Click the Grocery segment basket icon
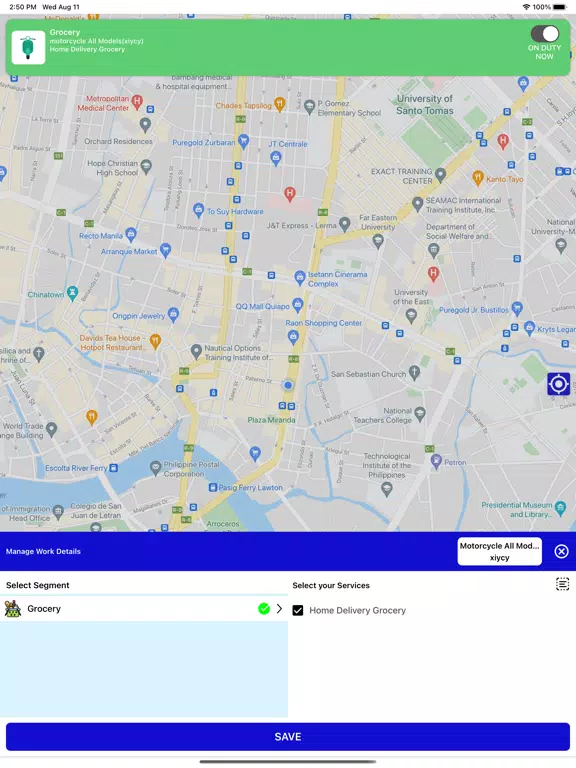Screen dimensions: 576x768 pyautogui.click(x=13, y=609)
